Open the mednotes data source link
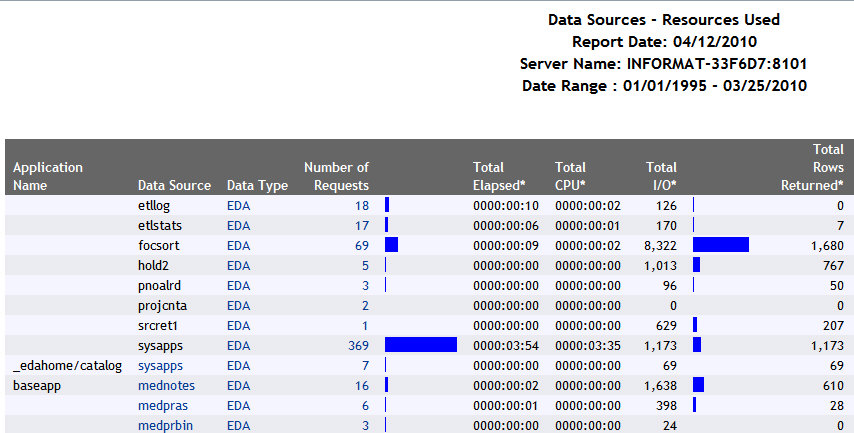Image resolution: width=854 pixels, height=433 pixels. click(x=166, y=385)
